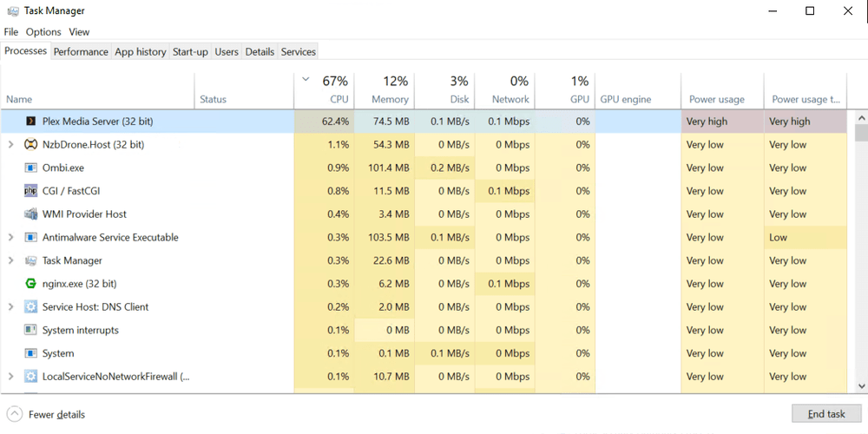
Task: Expand the Task Manager process group
Action: click(10, 260)
